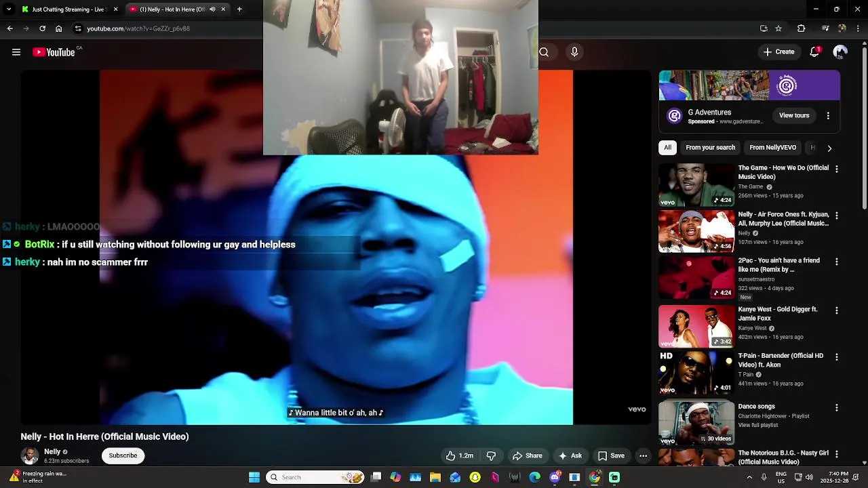Viewport: 868px width, 488px height.
Task: Select the From NellyVEVO chip
Action: click(x=772, y=148)
